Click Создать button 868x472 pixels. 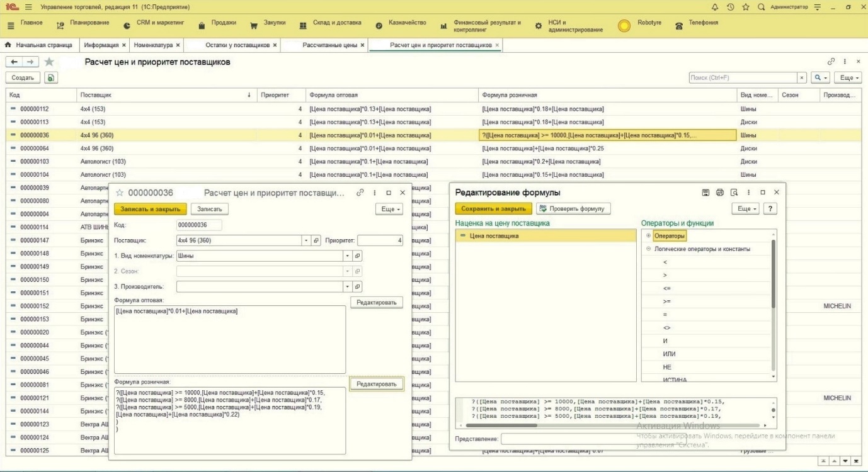[23, 77]
